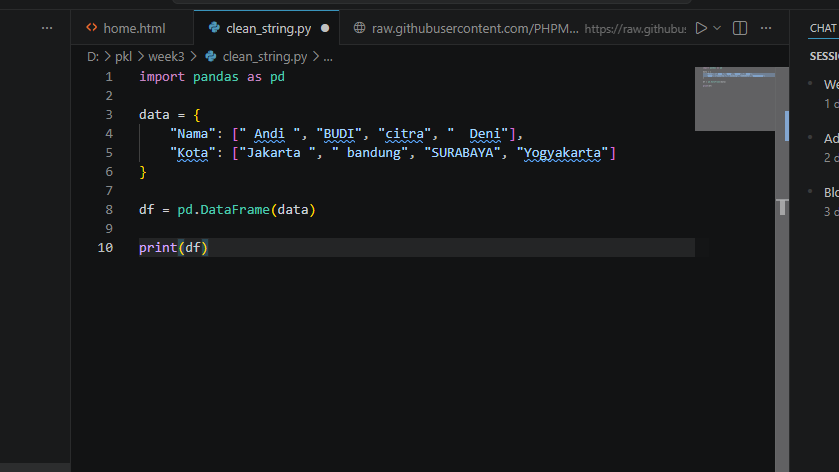Image resolution: width=839 pixels, height=472 pixels.
Task: Click the unsaved-changes dot on clean_string.py tab
Action: click(x=325, y=28)
